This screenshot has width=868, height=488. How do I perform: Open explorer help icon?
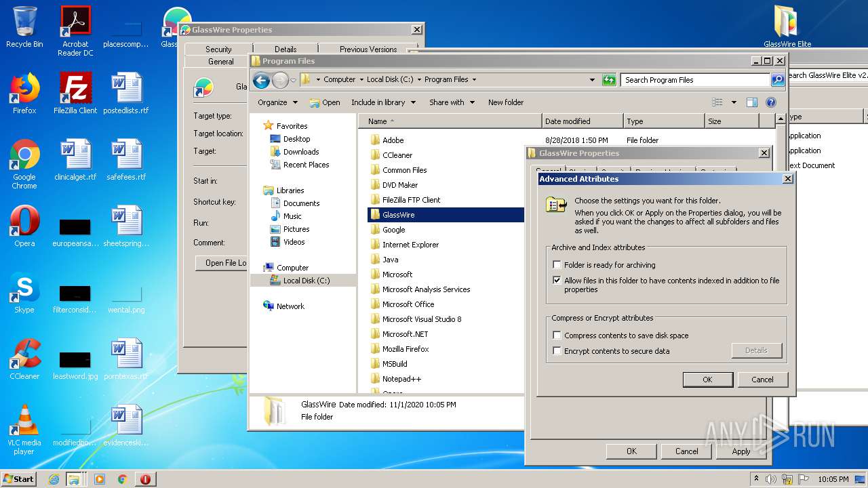click(x=770, y=102)
